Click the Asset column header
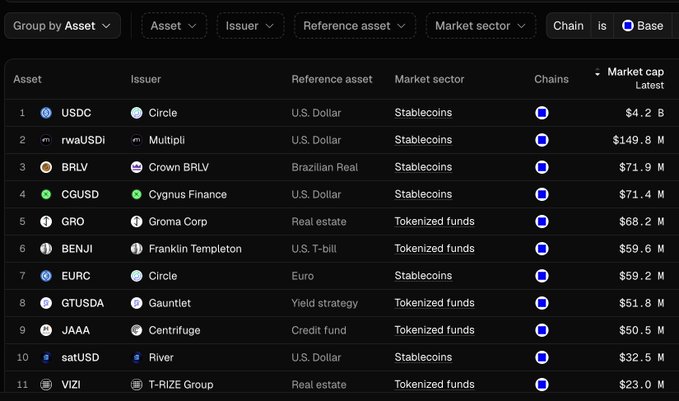The image size is (679, 401). pyautogui.click(x=27, y=79)
